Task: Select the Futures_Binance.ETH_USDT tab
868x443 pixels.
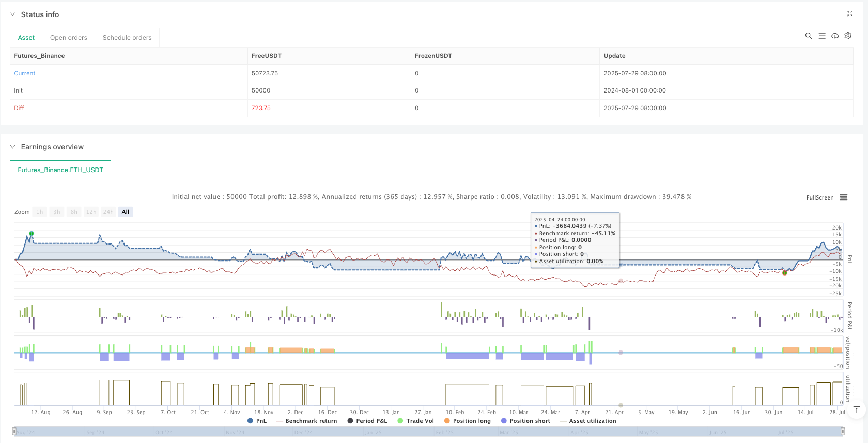Action: click(60, 170)
